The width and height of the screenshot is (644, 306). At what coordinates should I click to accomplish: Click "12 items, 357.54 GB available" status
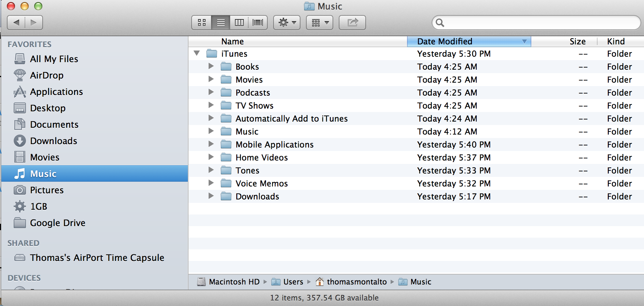click(324, 298)
